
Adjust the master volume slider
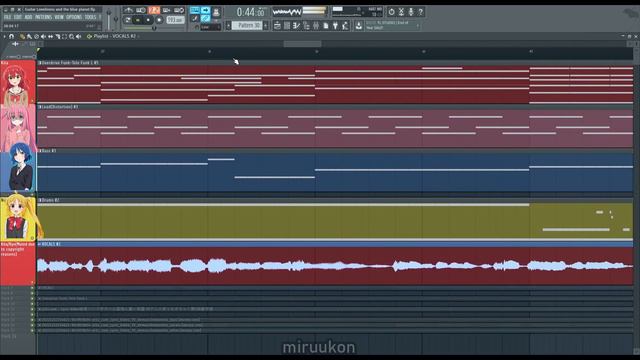[109, 19]
